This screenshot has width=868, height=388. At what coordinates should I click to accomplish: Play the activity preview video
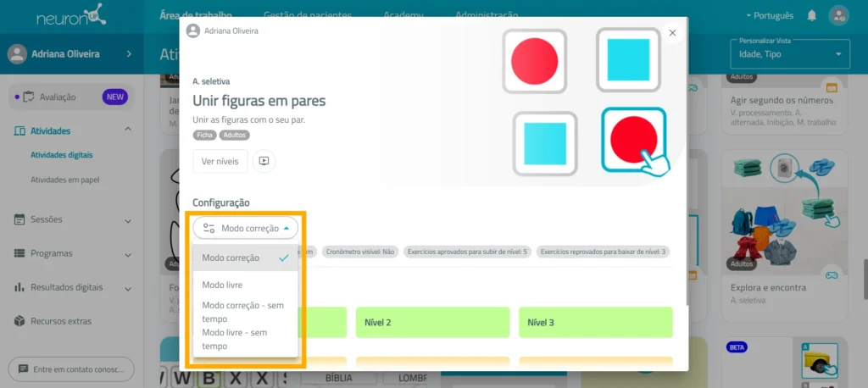click(264, 161)
